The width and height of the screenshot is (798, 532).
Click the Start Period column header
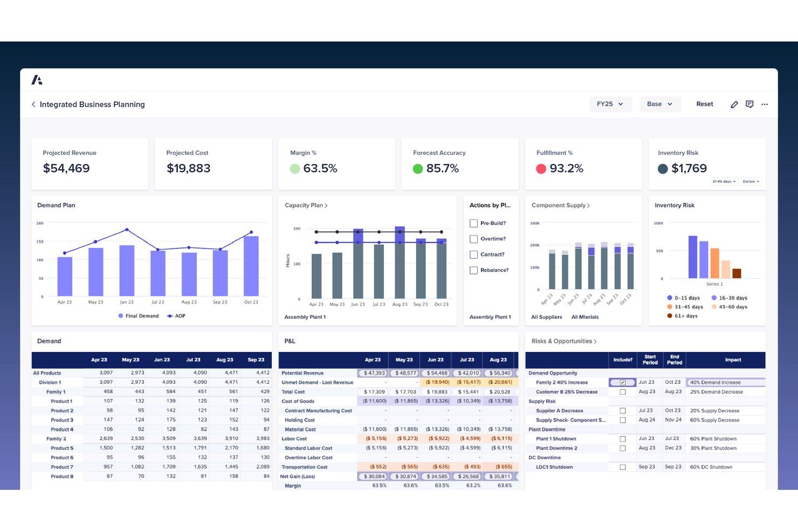click(650, 360)
